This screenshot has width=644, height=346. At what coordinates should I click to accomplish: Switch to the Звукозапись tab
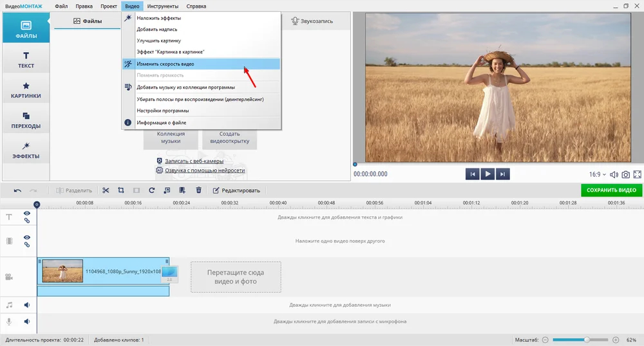coord(312,21)
